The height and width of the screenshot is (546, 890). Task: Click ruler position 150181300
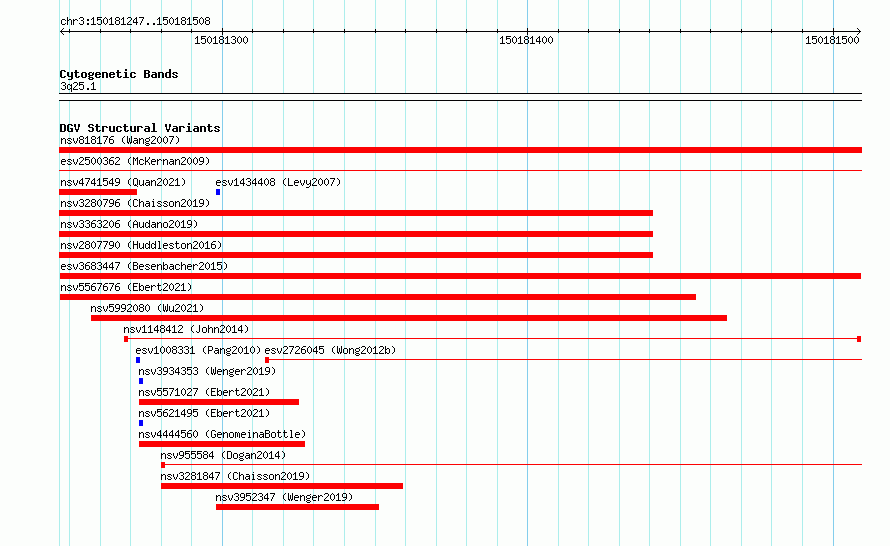coord(221,40)
